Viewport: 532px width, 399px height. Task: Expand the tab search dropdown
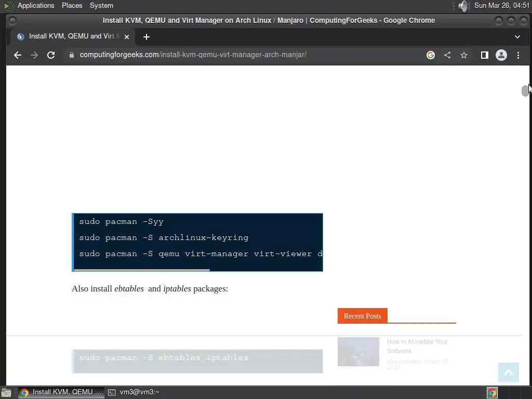(x=517, y=37)
